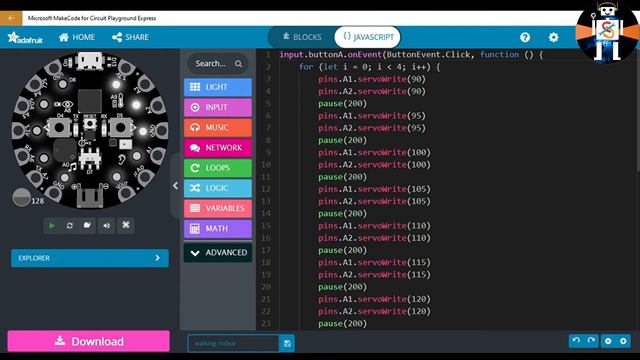Expand the ADVANCED toolbox section
640x360 pixels.
coord(218,253)
